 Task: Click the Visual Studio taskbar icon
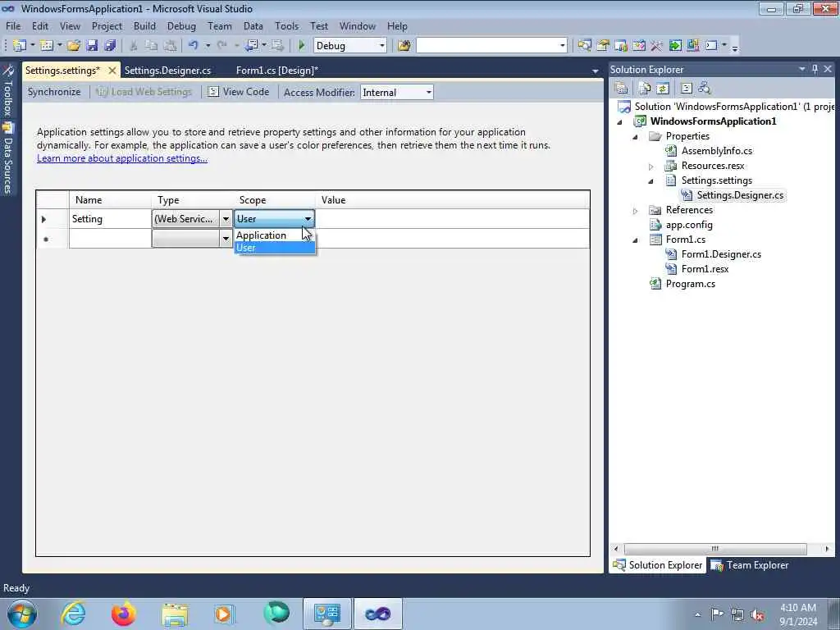point(377,614)
